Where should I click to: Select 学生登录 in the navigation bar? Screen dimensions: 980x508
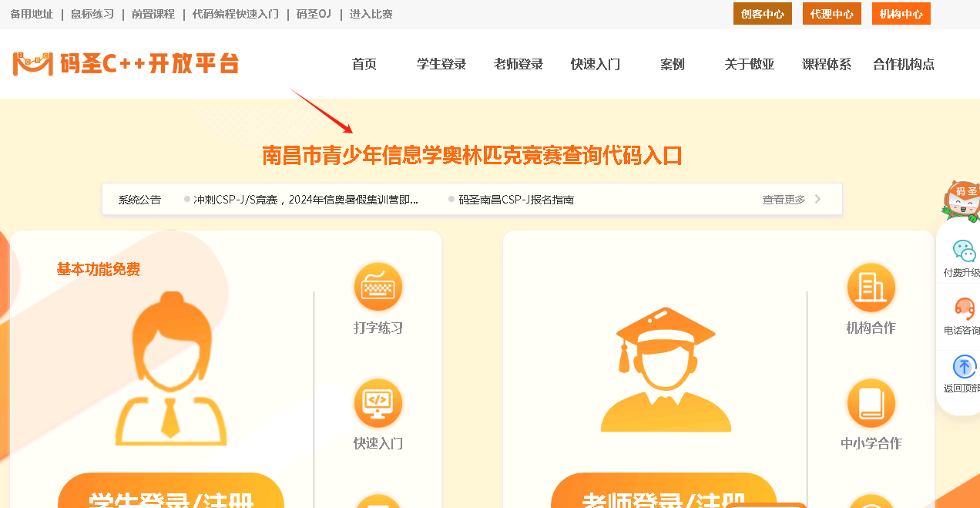coord(441,65)
